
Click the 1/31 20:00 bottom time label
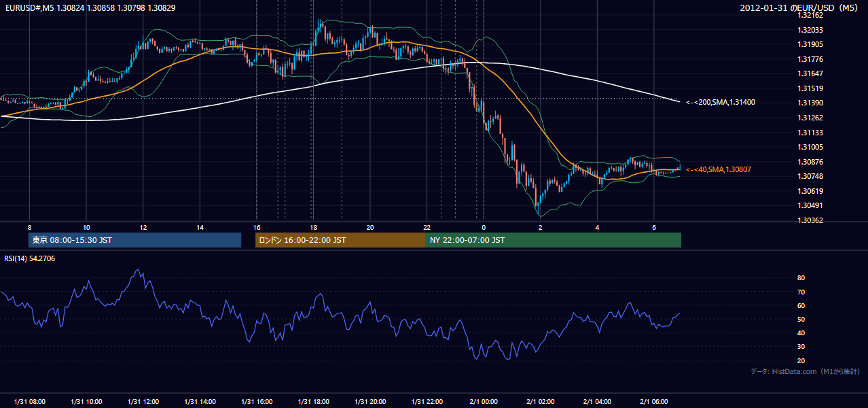370,402
